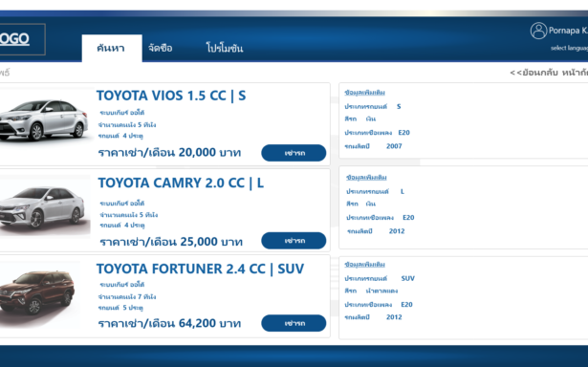Rent the Toyota Vios with เช่ารถ button

click(294, 153)
